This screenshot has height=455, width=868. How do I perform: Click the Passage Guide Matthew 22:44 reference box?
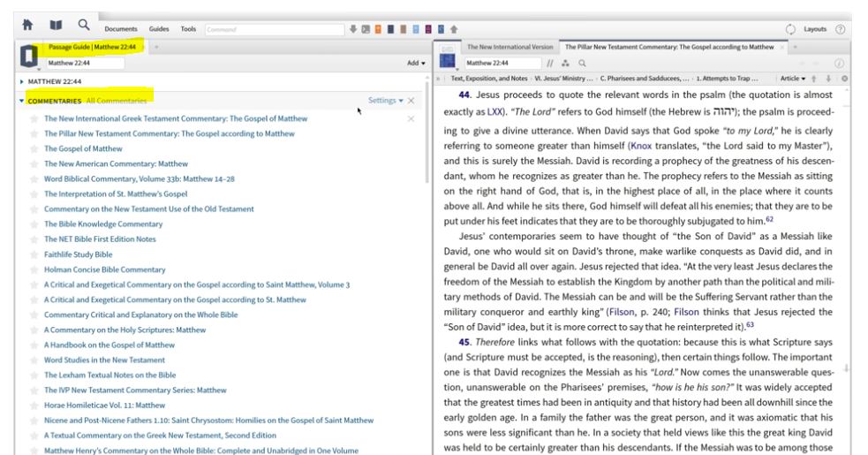pyautogui.click(x=84, y=64)
